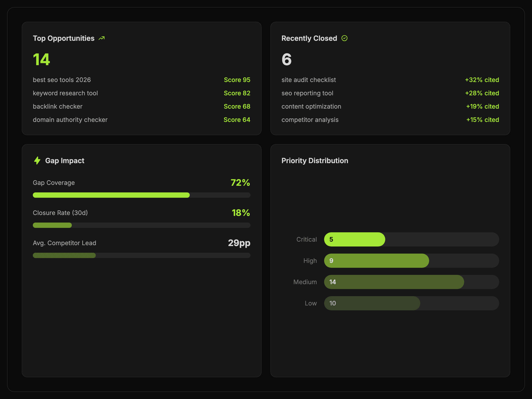The width and height of the screenshot is (532, 399).
Task: Click the trending arrow icon beside Top Opportunities
Action: [x=102, y=38]
